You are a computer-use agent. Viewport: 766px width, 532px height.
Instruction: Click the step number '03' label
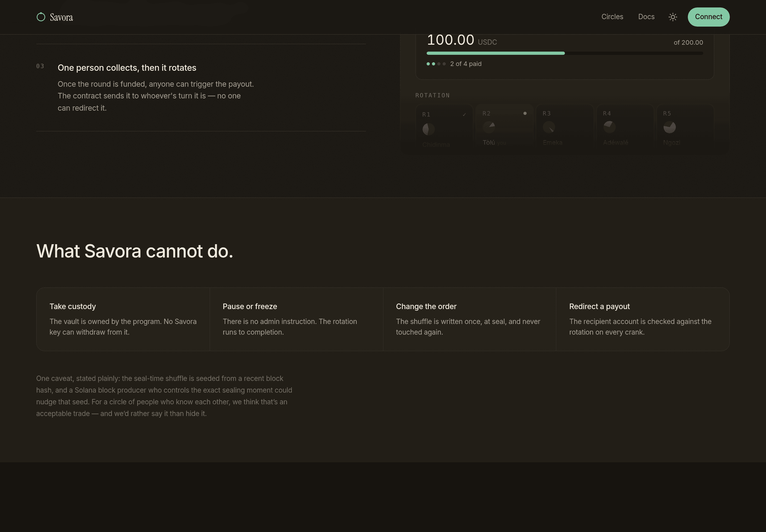pos(40,66)
